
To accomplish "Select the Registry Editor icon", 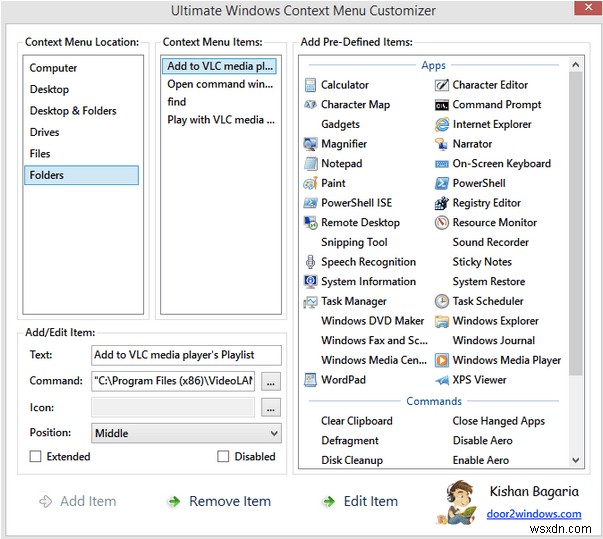I will pos(442,203).
